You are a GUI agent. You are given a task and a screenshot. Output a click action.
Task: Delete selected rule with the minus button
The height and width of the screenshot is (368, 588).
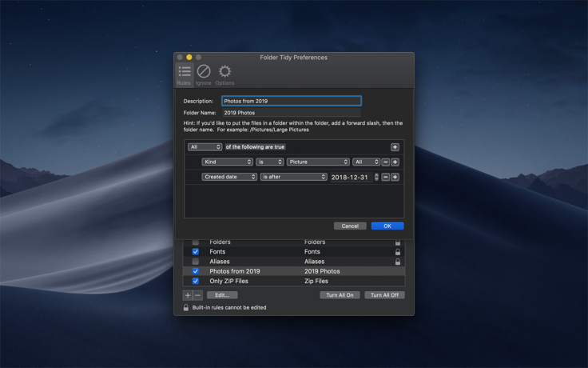coord(198,295)
